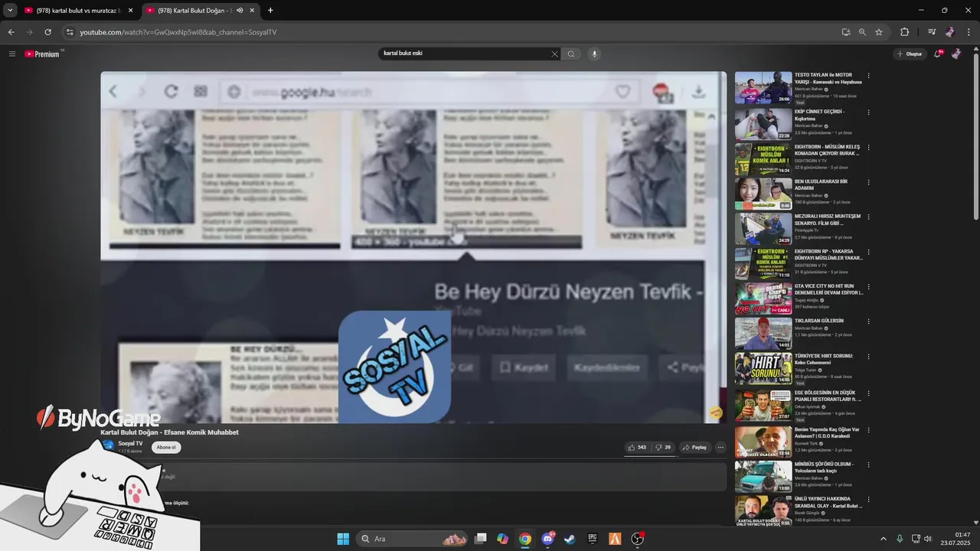
Task: Open options for GTA VICE CITY video
Action: 868,286
